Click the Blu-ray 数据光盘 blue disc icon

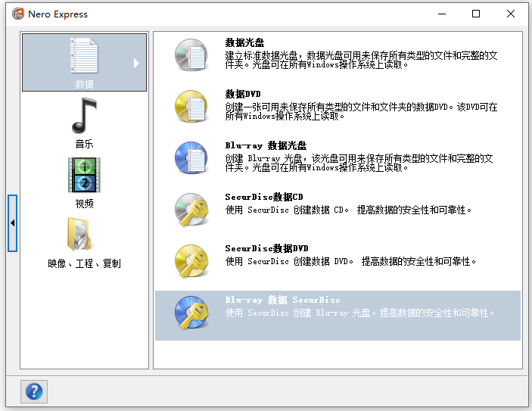coord(191,158)
